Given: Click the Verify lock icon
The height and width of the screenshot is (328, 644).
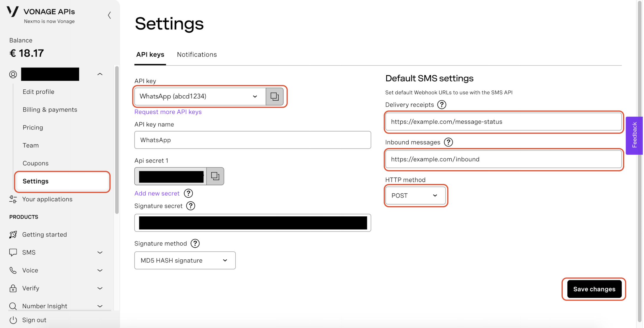Looking at the screenshot, I should pyautogui.click(x=13, y=288).
